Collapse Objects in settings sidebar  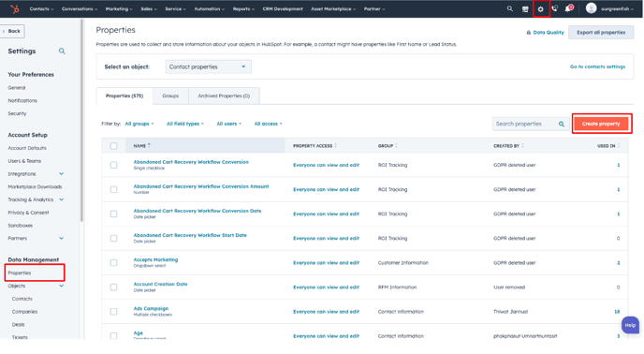pyautogui.click(x=61, y=286)
